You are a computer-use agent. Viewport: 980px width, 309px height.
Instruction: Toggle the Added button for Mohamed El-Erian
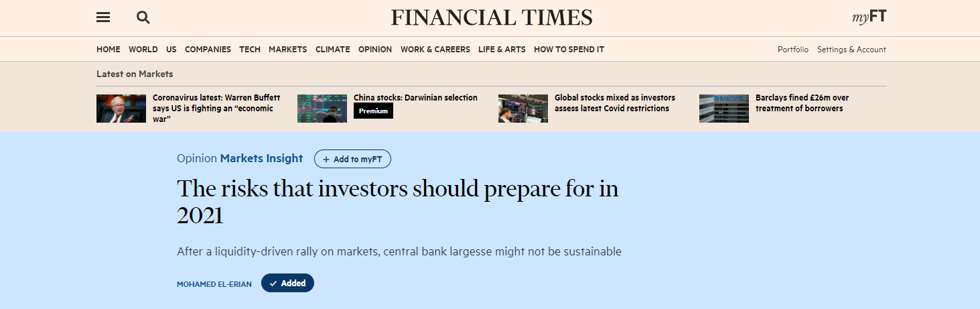click(x=287, y=284)
